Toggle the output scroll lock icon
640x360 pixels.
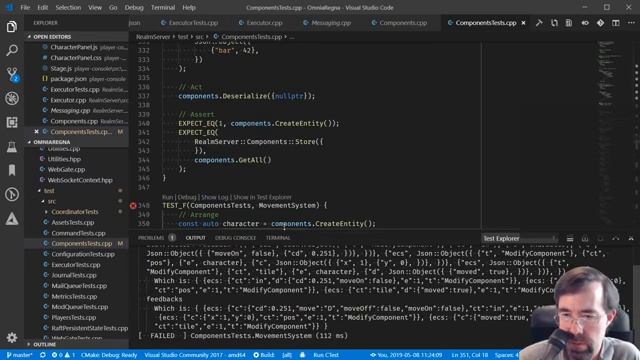click(585, 238)
